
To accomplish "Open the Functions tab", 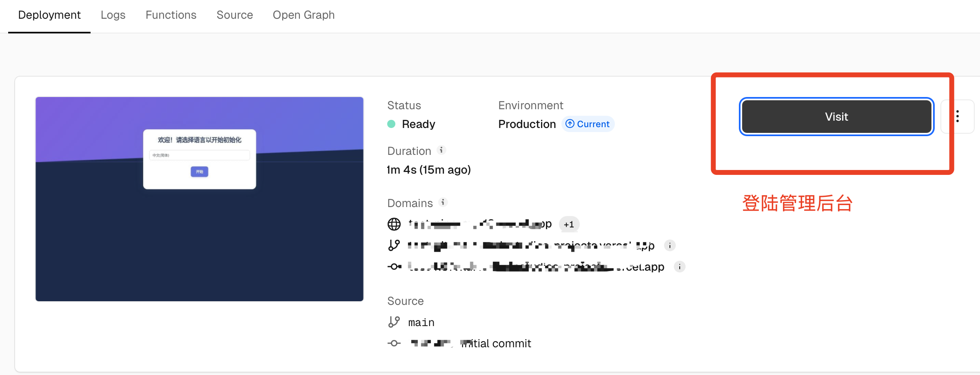I will pos(171,15).
